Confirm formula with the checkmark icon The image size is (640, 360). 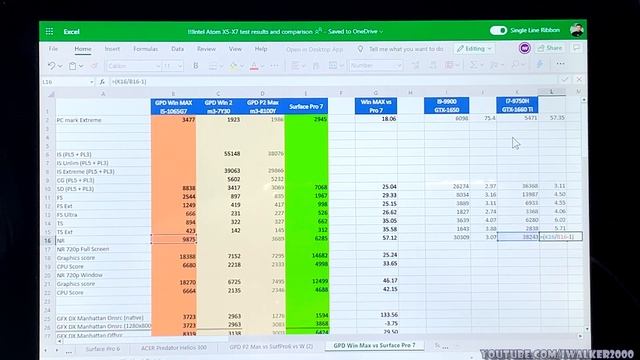point(564,79)
